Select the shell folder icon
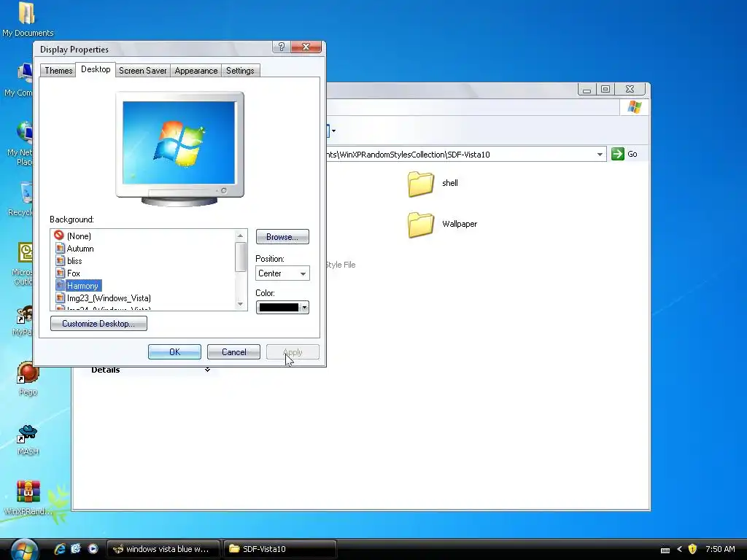Image resolution: width=747 pixels, height=560 pixels. click(421, 184)
